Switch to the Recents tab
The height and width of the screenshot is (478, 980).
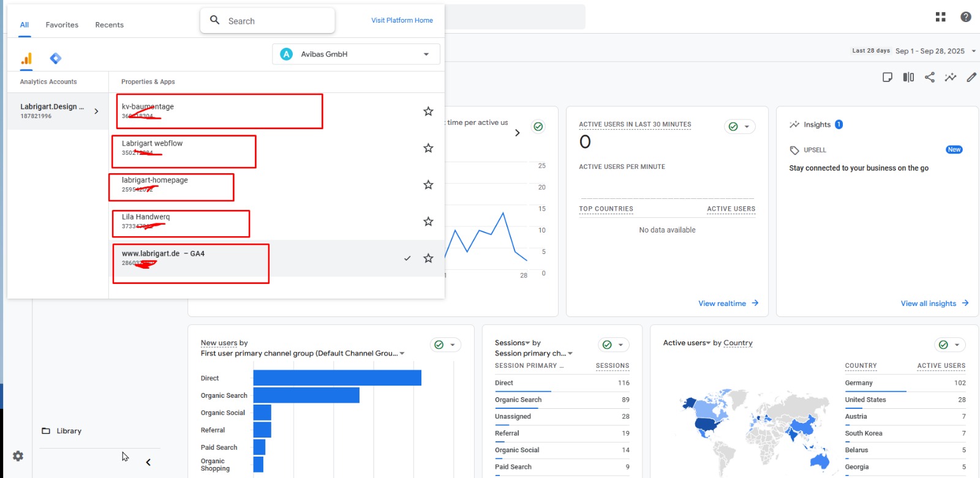[109, 25]
